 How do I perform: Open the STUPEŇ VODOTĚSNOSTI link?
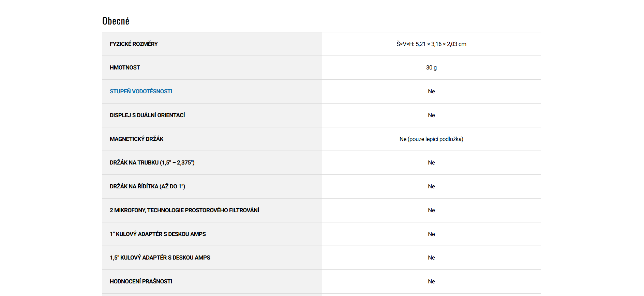pos(141,91)
